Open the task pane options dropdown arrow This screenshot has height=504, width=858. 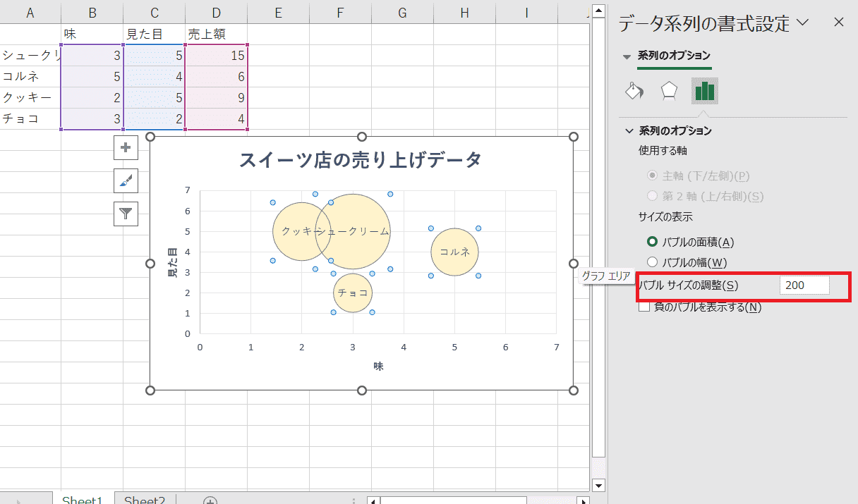pyautogui.click(x=802, y=23)
